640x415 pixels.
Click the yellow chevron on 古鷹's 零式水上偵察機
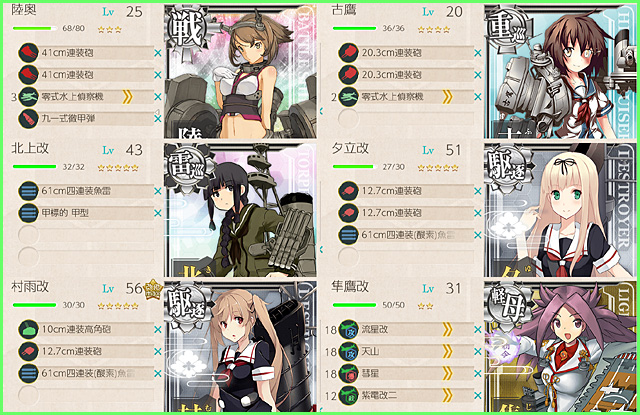click(447, 97)
